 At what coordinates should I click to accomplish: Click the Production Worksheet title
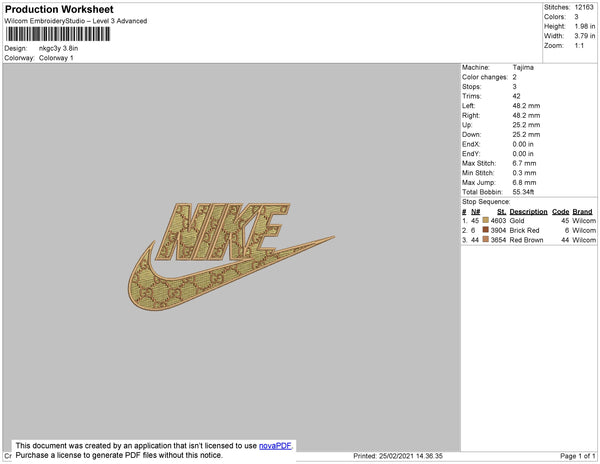59,9
